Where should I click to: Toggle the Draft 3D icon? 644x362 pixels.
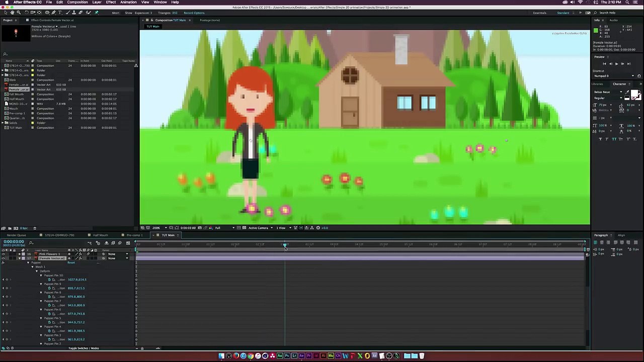click(x=98, y=243)
